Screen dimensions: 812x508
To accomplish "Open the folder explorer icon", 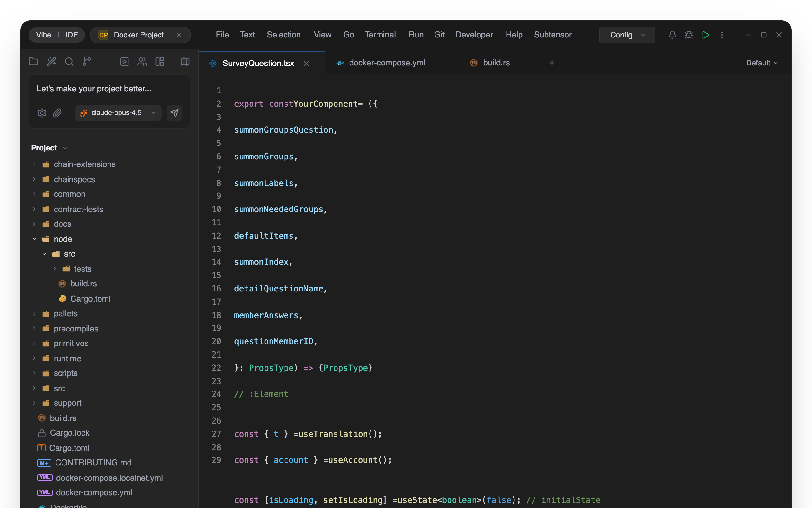I will (x=34, y=62).
